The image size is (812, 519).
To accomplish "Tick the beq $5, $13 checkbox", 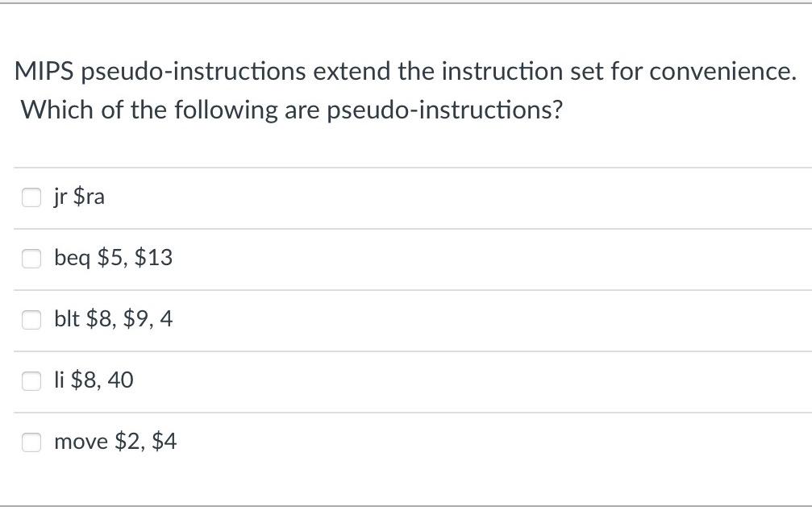I will (31, 258).
